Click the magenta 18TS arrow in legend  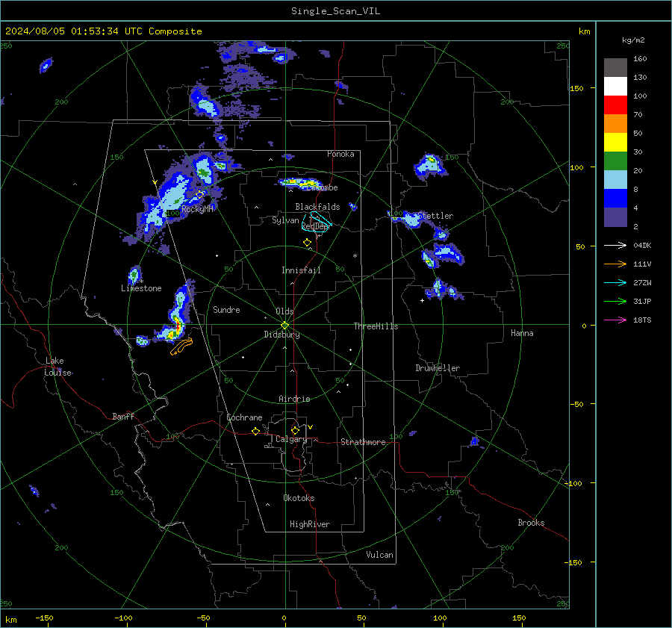615,320
